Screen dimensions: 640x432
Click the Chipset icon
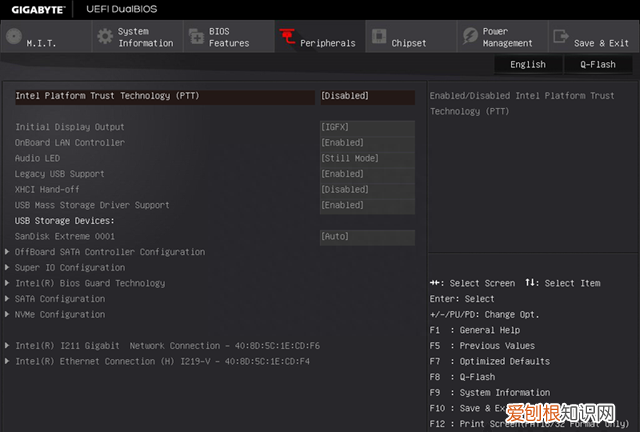(378, 37)
